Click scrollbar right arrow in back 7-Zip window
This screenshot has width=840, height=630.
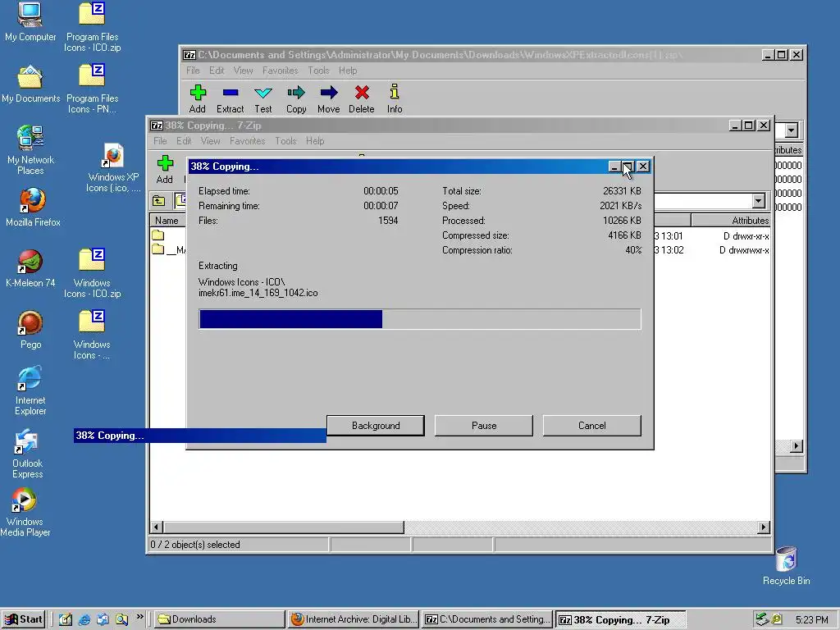[797, 445]
